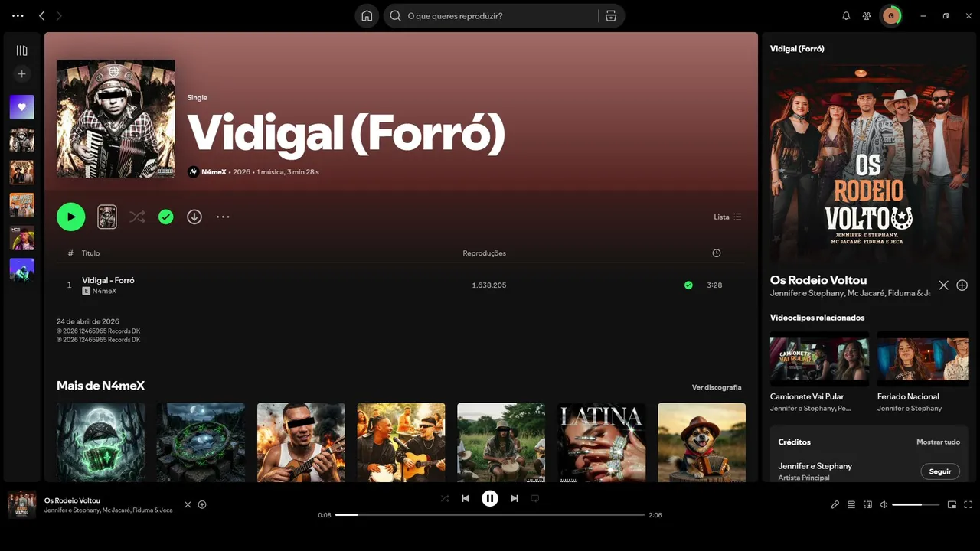Adjust the volume slider
Viewport: 980px width, 551px height.
(916, 504)
